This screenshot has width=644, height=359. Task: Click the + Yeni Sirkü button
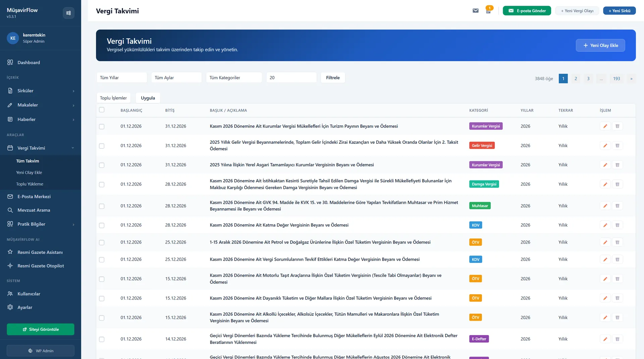pos(620,11)
